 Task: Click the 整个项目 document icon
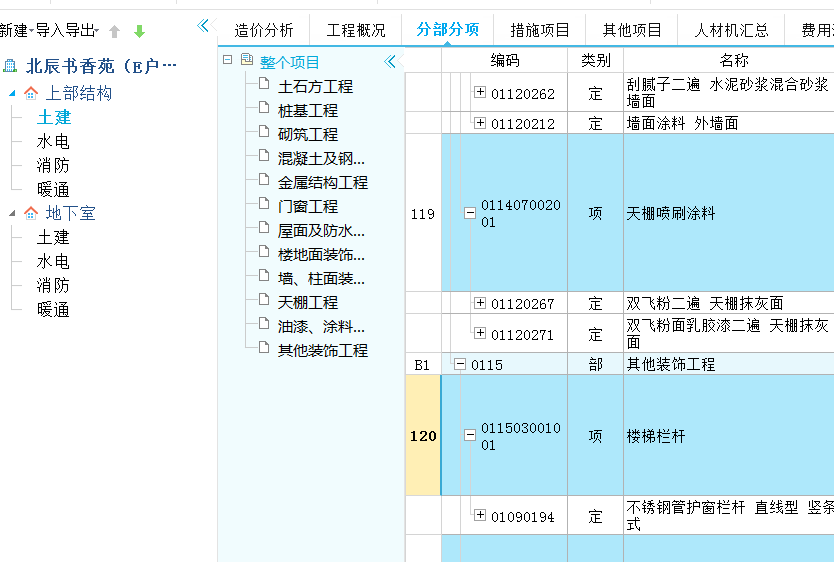coord(247,60)
